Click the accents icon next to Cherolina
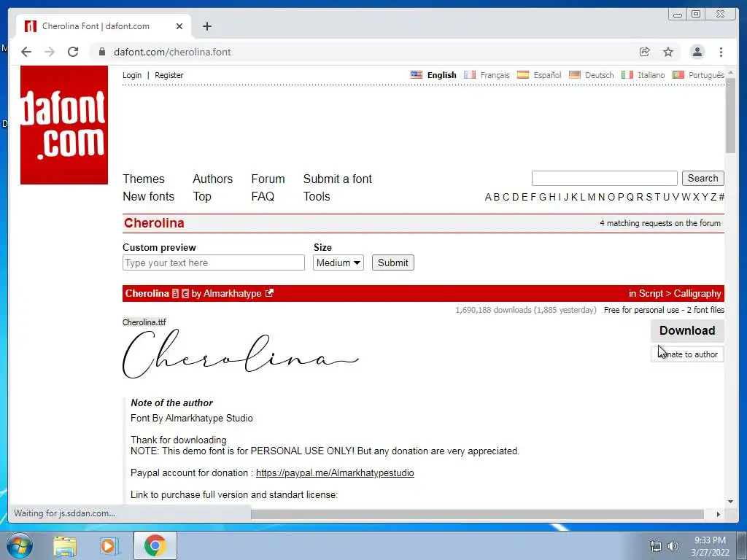747x560 pixels. pos(175,294)
